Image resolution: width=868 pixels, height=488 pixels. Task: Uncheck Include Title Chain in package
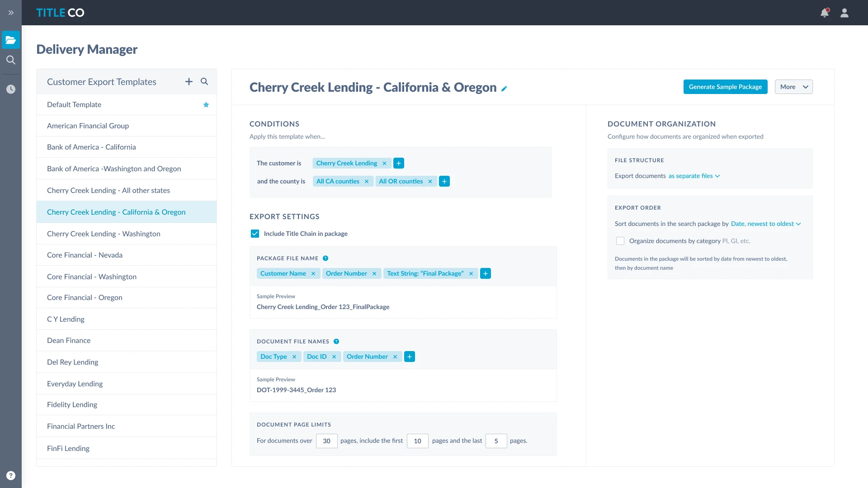click(255, 234)
